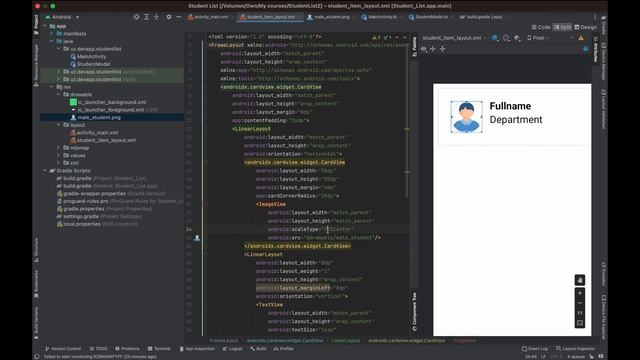This screenshot has width=640, height=360.
Task: Select ic_launcher_foreground.xml file
Action: pyautogui.click(x=110, y=110)
